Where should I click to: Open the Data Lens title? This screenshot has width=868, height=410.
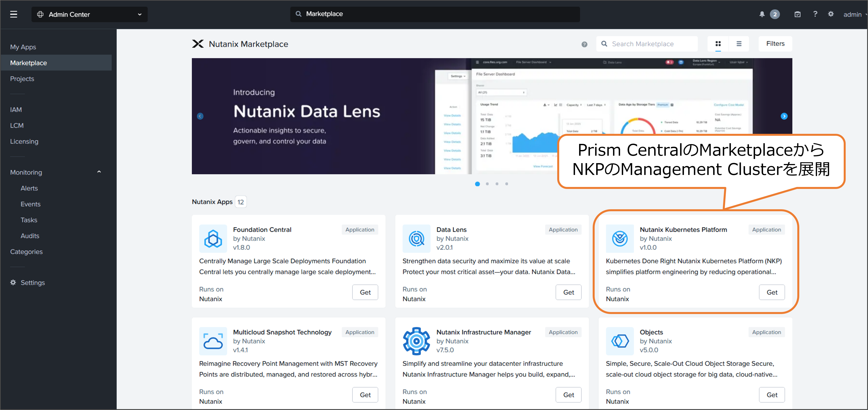tap(451, 230)
